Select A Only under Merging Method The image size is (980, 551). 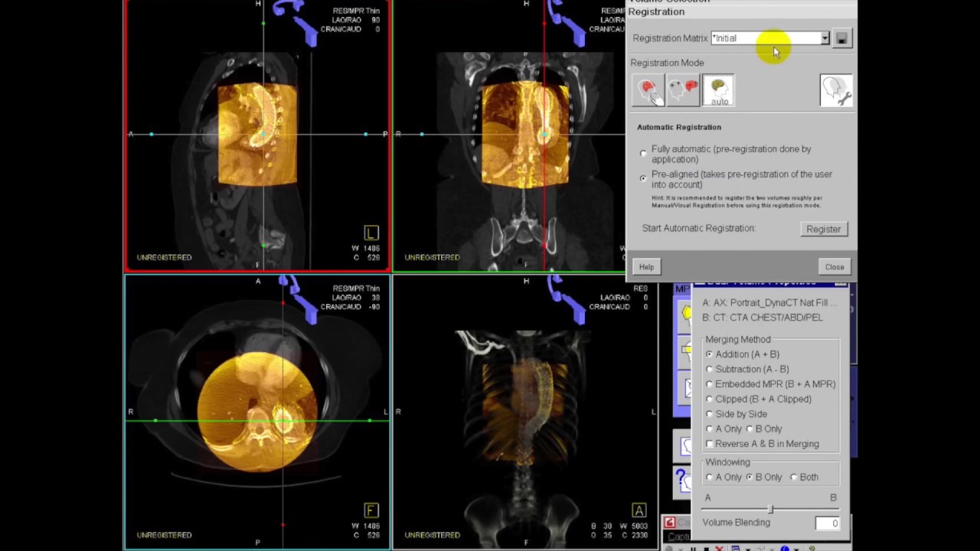[709, 429]
